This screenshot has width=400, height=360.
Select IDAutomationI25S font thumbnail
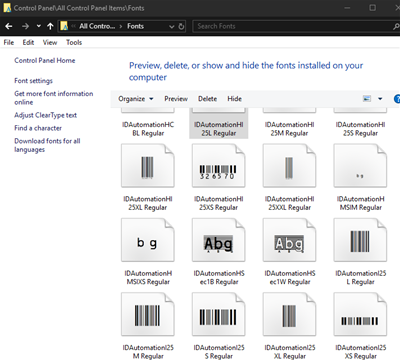[219, 314]
